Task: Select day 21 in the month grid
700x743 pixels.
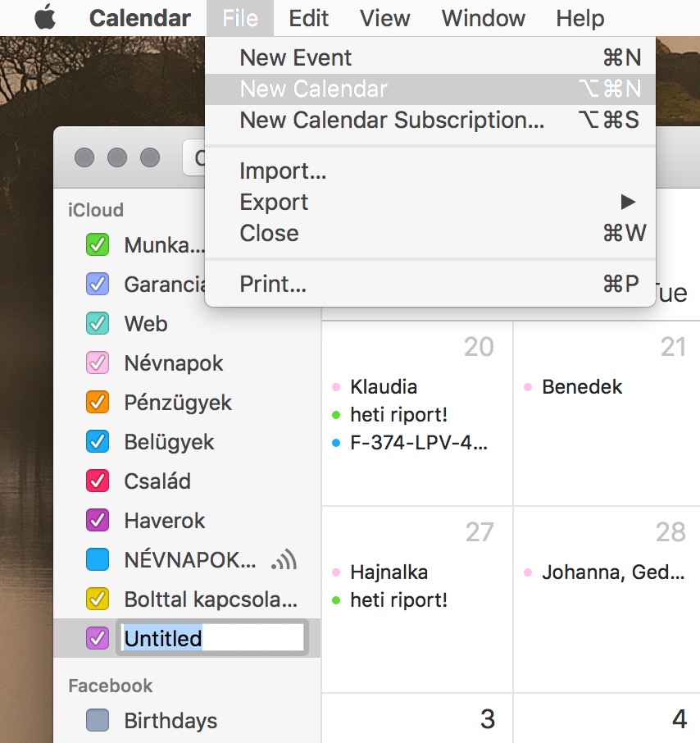Action: (x=673, y=347)
